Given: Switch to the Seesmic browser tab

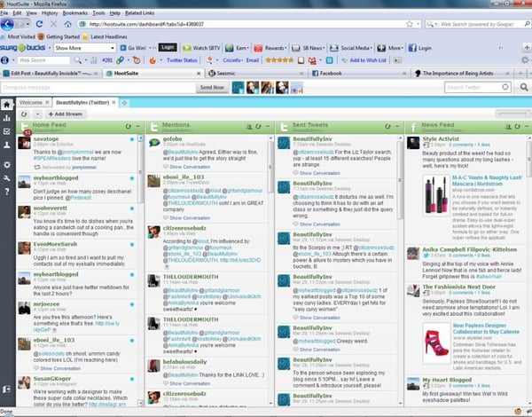Looking at the screenshot, I should [x=256, y=74].
